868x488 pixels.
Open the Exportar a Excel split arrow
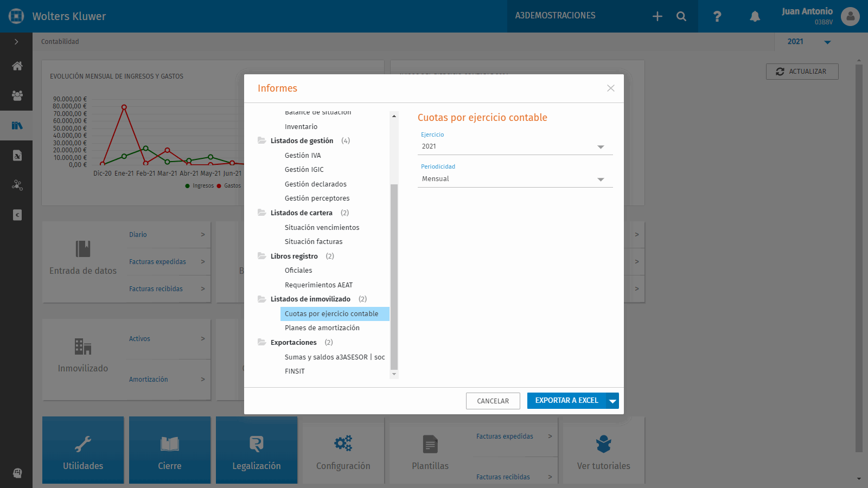(612, 401)
